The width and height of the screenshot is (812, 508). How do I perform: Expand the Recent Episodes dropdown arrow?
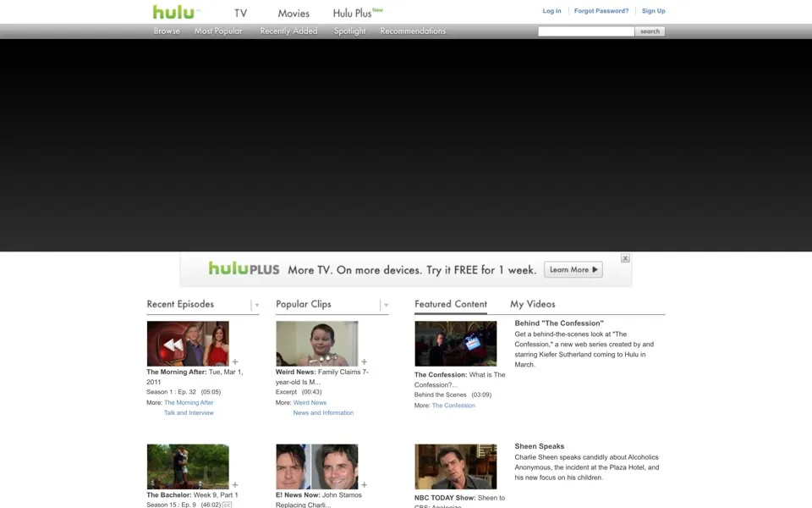(x=256, y=306)
